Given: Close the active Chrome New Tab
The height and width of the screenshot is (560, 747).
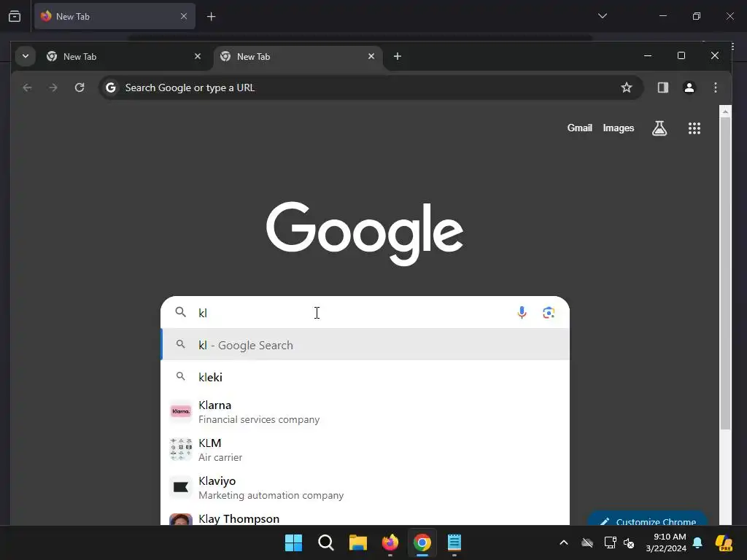Looking at the screenshot, I should pyautogui.click(x=371, y=56).
